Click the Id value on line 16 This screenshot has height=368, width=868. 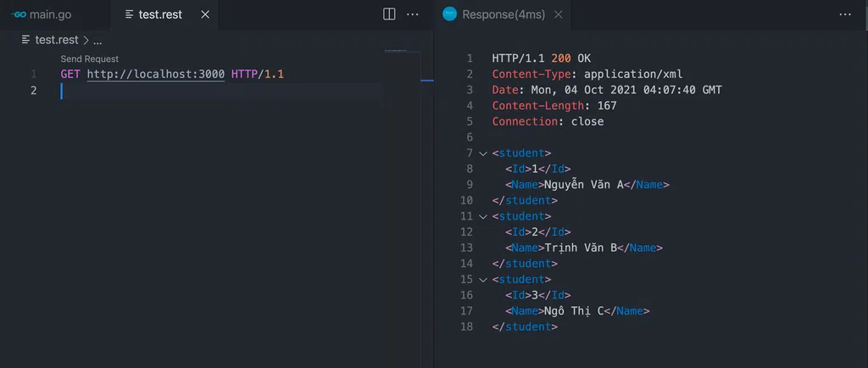coord(534,296)
